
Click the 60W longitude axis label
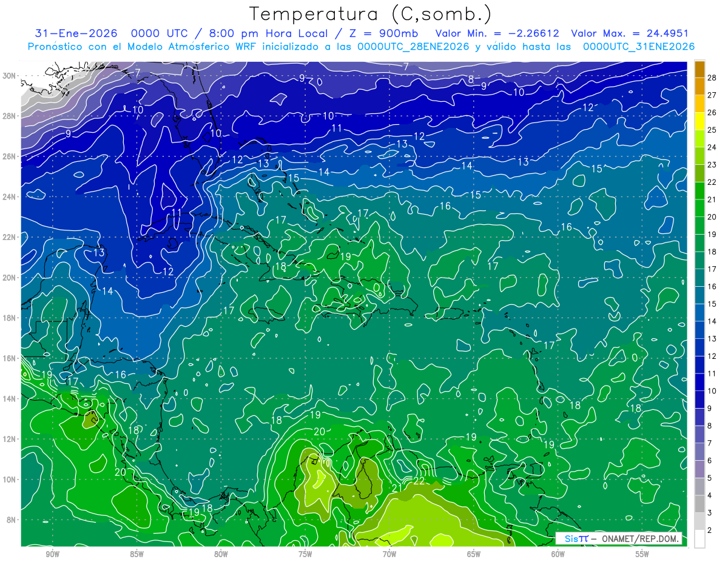[558, 555]
